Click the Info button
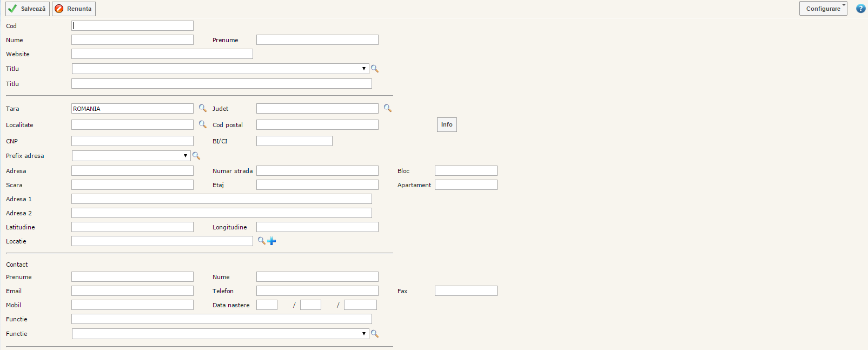 [x=447, y=125]
